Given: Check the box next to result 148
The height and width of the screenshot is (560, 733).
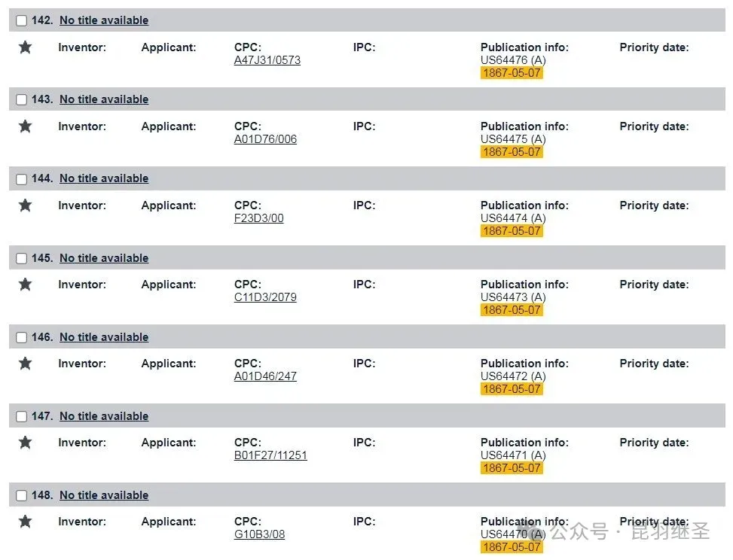Looking at the screenshot, I should [x=21, y=495].
